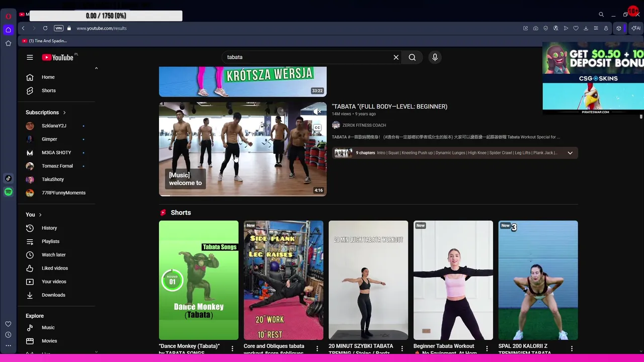This screenshot has height=362, width=644.
Task: Expand the 9 chapters section
Action: (x=570, y=153)
